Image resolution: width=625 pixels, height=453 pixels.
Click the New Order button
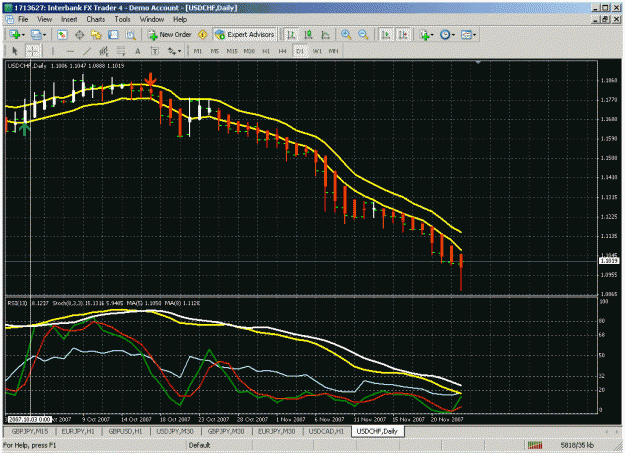(x=170, y=35)
